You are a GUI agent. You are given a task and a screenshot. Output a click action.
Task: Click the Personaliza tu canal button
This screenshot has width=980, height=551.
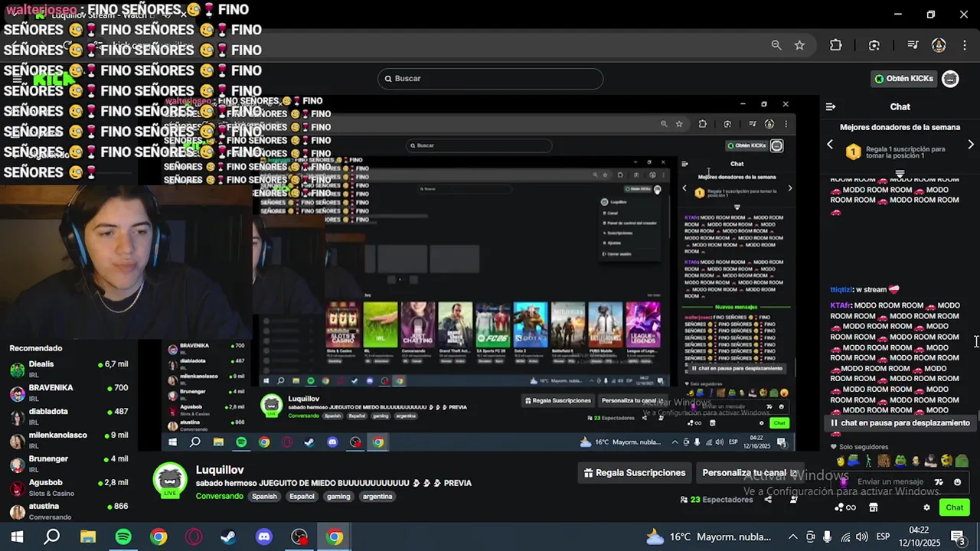click(750, 473)
